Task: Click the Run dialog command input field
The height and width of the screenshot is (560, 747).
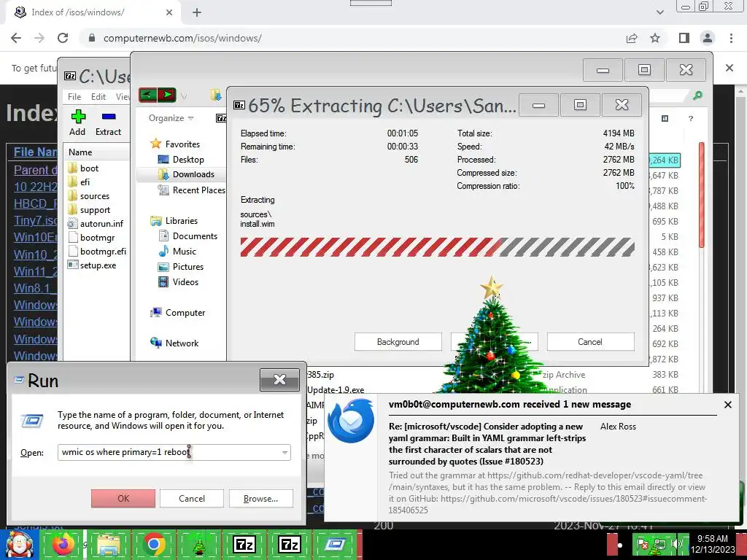Action: pyautogui.click(x=174, y=452)
